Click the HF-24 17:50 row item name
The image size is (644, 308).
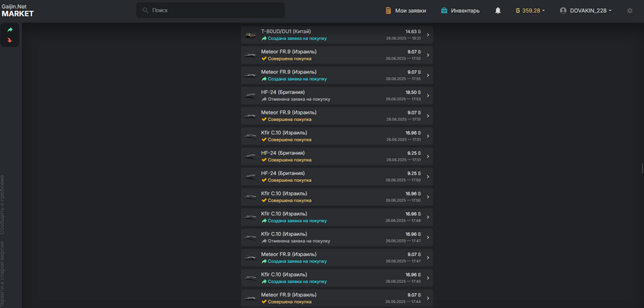coord(283,173)
